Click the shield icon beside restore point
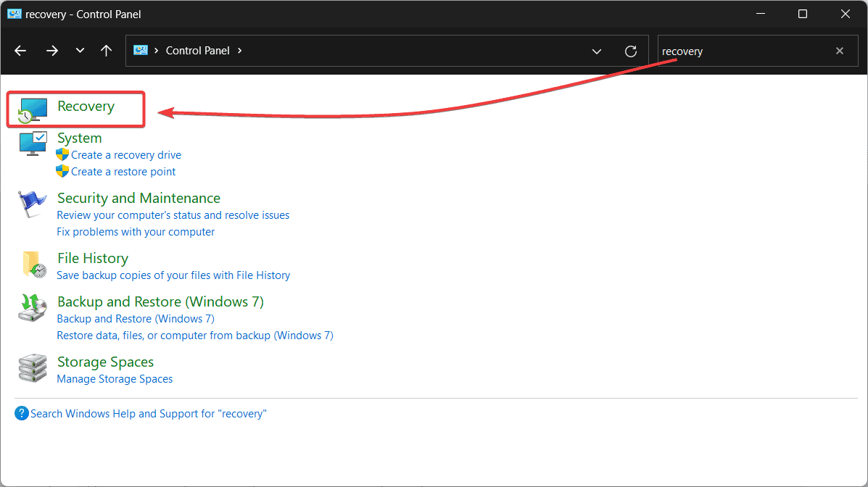This screenshot has width=868, height=487. click(62, 171)
